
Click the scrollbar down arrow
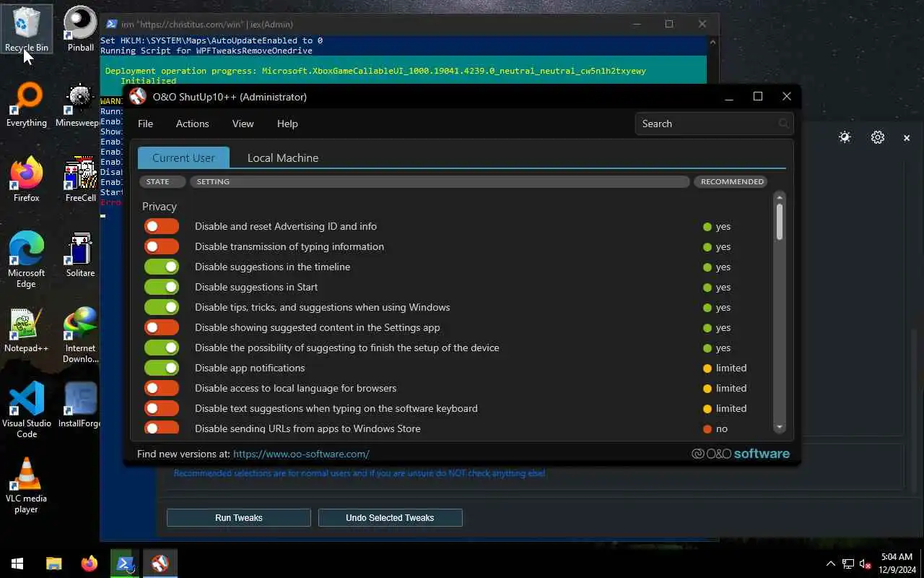point(780,428)
